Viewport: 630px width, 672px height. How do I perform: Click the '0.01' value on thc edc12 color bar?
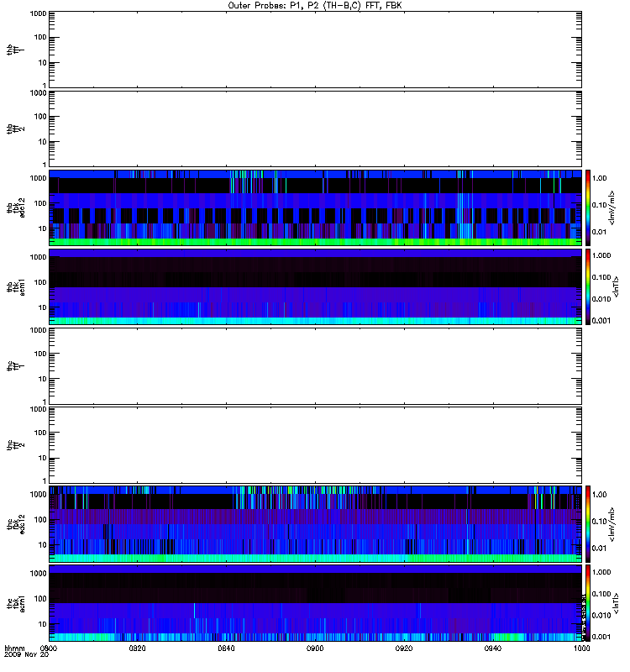(599, 549)
